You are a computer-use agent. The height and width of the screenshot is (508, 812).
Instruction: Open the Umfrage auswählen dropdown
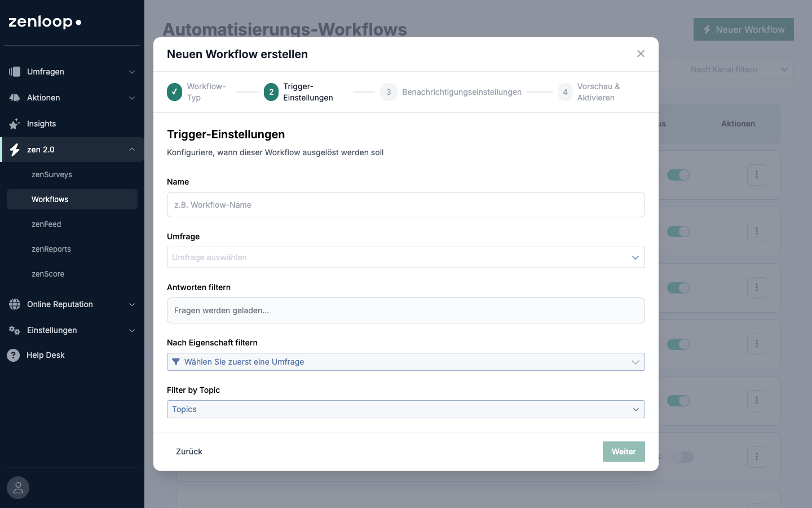click(x=405, y=257)
